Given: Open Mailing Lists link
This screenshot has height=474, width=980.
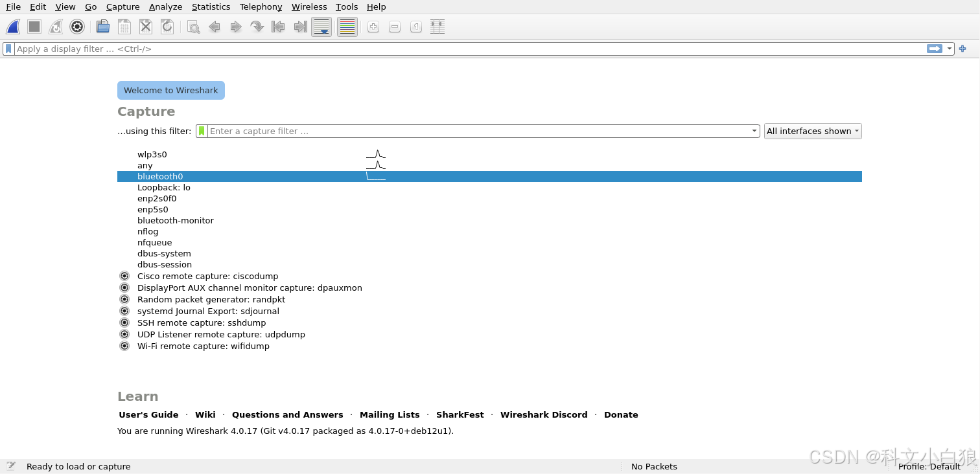Looking at the screenshot, I should 390,414.
